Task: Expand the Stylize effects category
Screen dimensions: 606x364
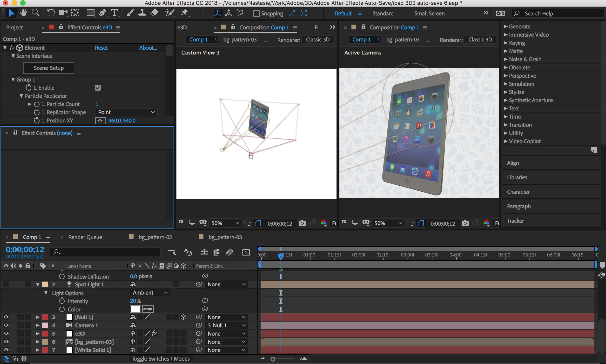Action: [506, 92]
